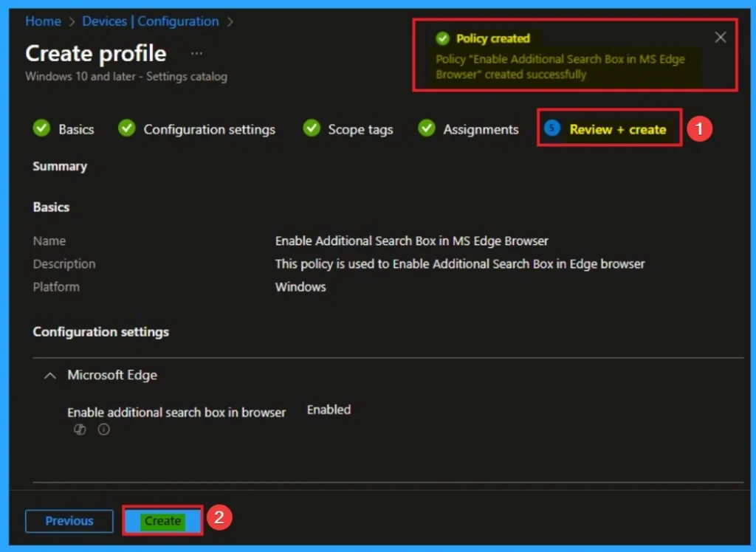756x552 pixels.
Task: Click the Create button
Action: [163, 521]
